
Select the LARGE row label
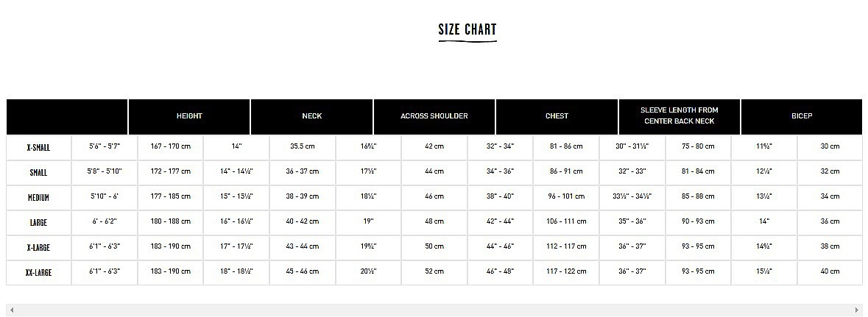point(39,222)
